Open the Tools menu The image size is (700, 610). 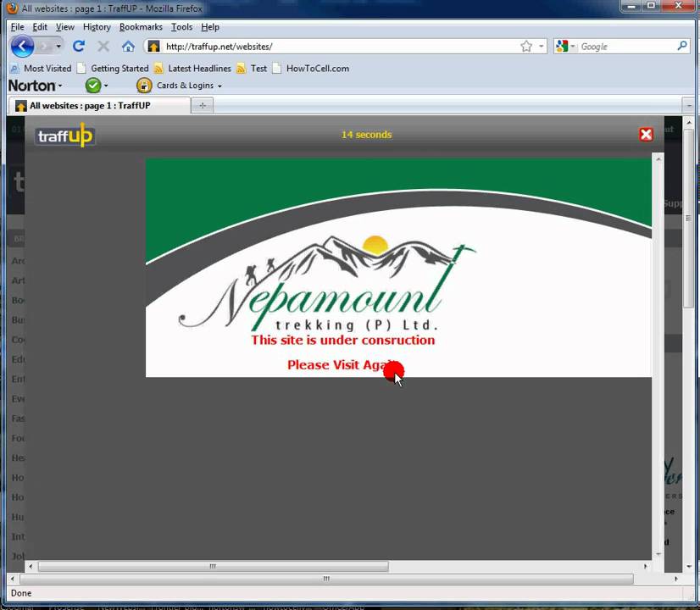[181, 27]
